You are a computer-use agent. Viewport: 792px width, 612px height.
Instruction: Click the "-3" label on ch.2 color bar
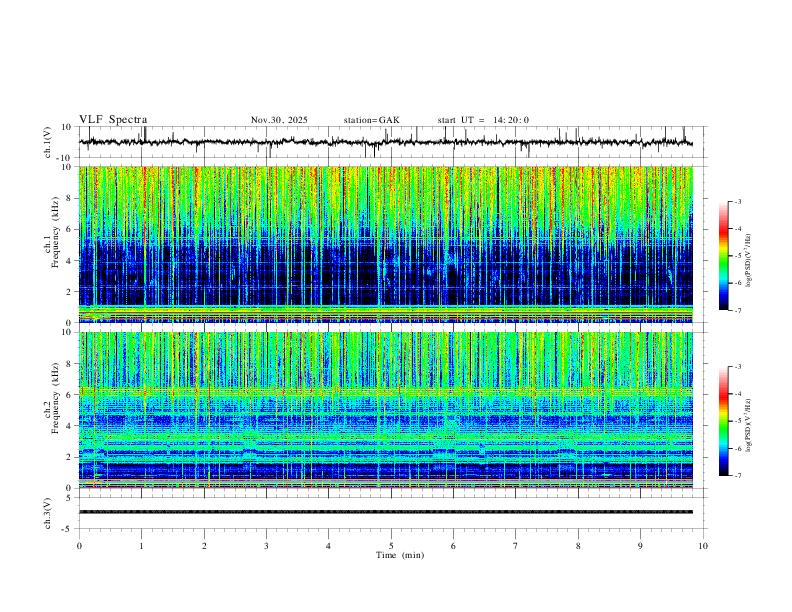pos(737,367)
